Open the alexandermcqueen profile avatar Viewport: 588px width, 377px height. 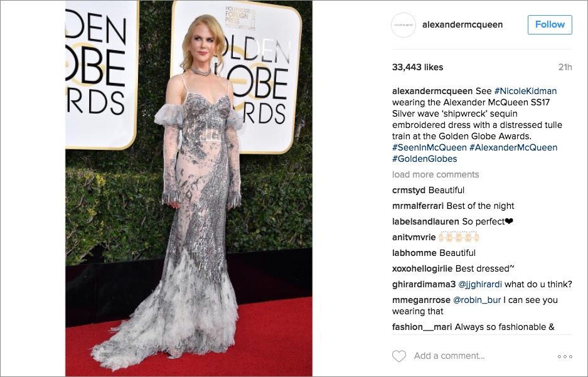click(x=404, y=24)
